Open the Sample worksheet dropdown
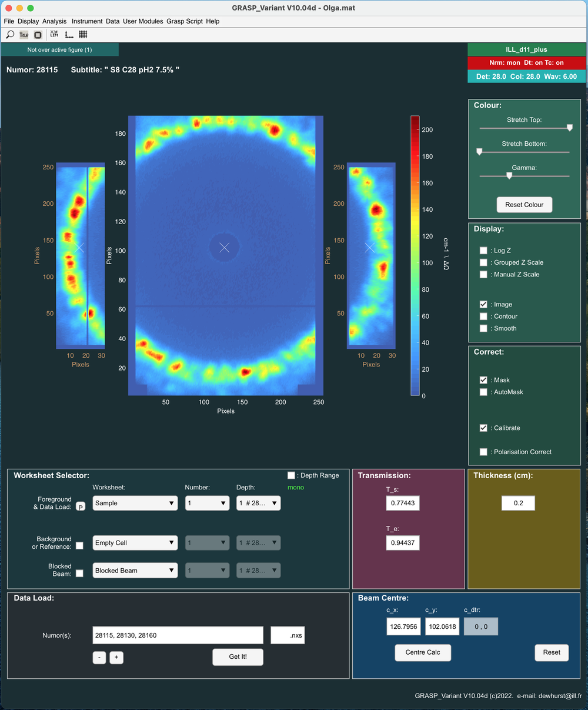588x710 pixels. click(135, 504)
